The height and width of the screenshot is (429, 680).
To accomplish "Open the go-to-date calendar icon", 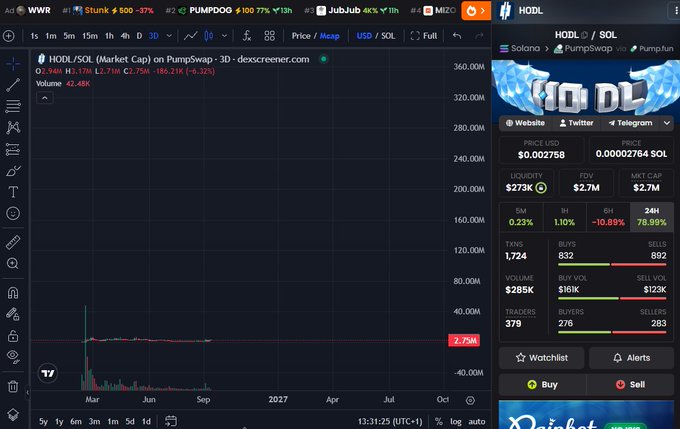I will (171, 421).
